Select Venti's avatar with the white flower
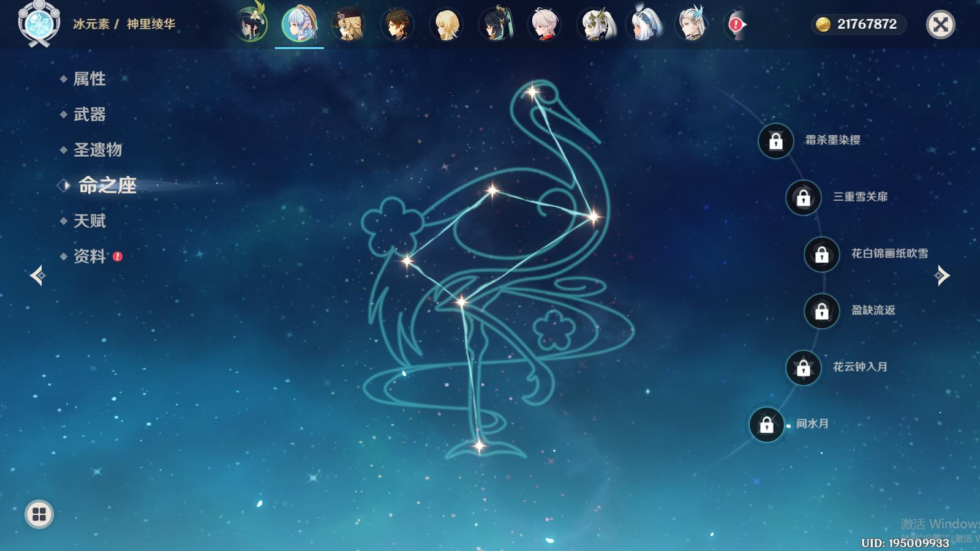980x551 pixels. pyautogui.click(x=251, y=24)
